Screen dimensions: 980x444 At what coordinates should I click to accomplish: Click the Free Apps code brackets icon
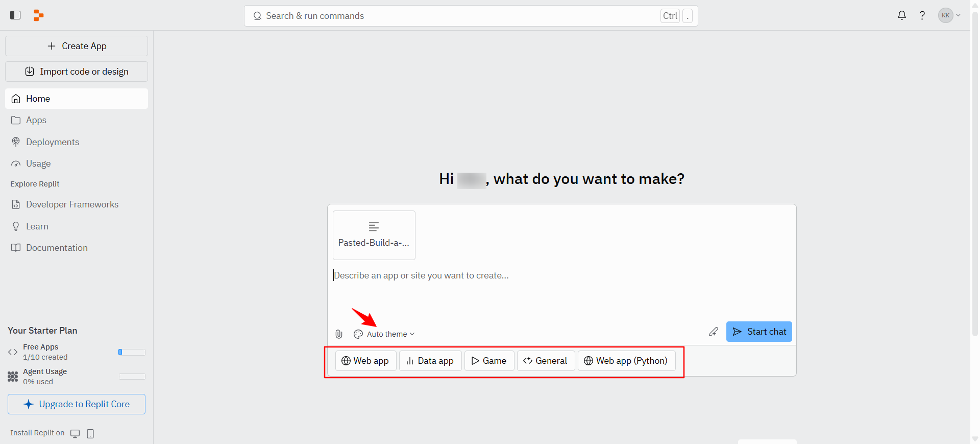pos(13,352)
